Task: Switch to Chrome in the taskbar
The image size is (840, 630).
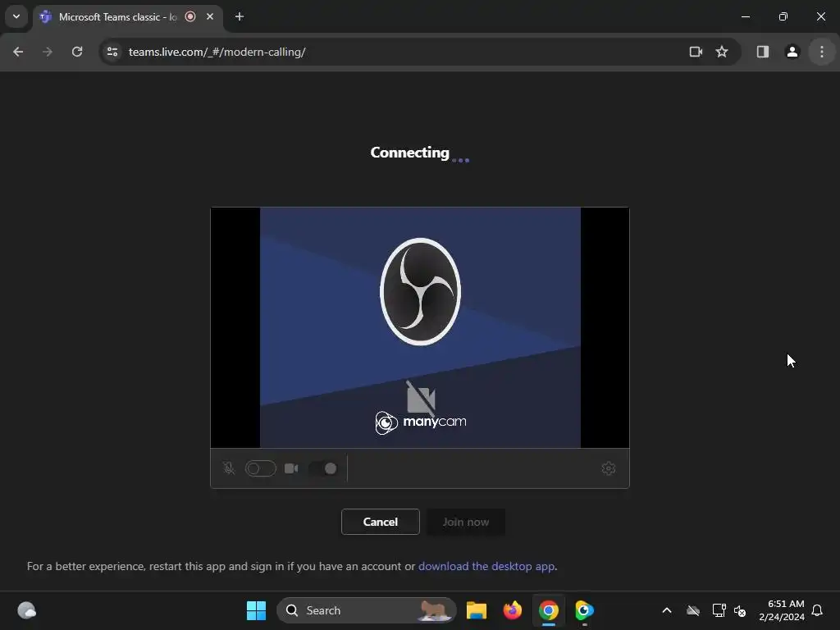Action: (x=549, y=610)
